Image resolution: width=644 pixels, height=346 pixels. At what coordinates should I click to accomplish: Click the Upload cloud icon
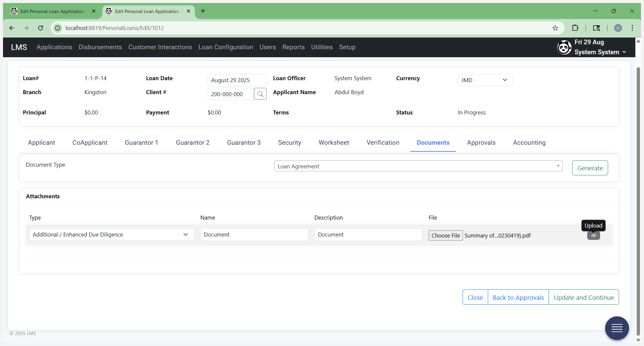(x=593, y=236)
